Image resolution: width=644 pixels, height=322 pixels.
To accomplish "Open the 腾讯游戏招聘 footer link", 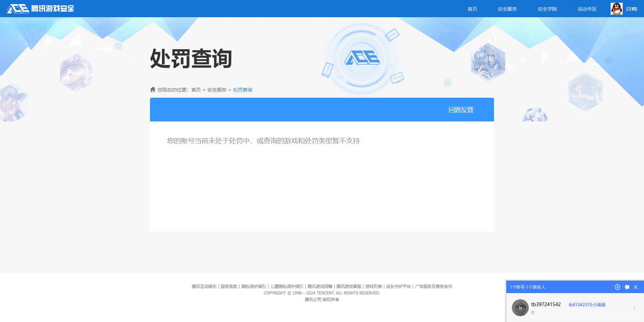I will click(x=320, y=286).
